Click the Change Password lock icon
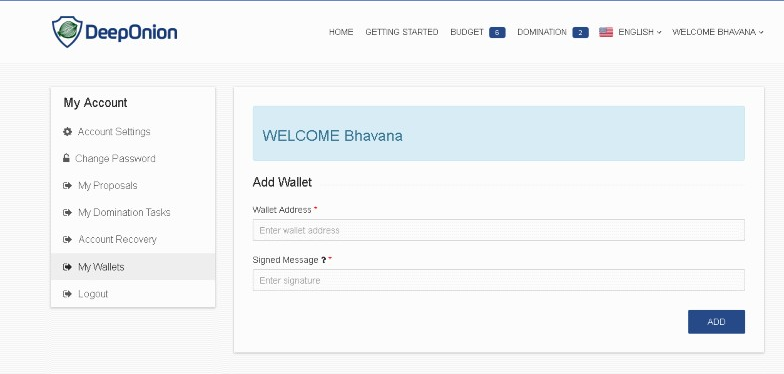 click(x=66, y=158)
